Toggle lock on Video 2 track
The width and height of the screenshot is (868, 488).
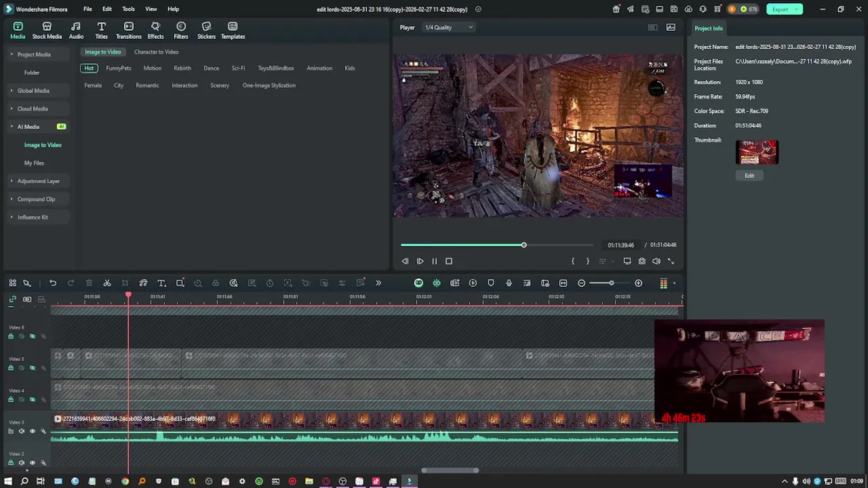(x=10, y=463)
